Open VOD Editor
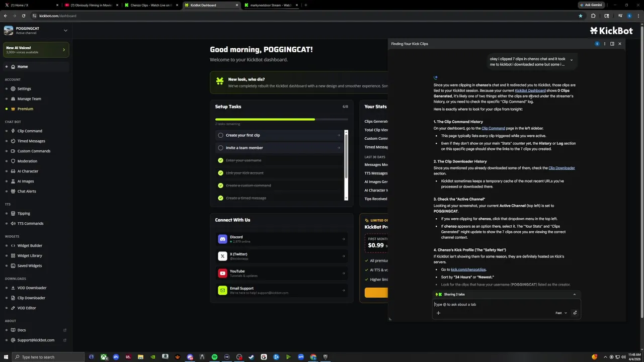The image size is (644, 362). pyautogui.click(x=35, y=308)
